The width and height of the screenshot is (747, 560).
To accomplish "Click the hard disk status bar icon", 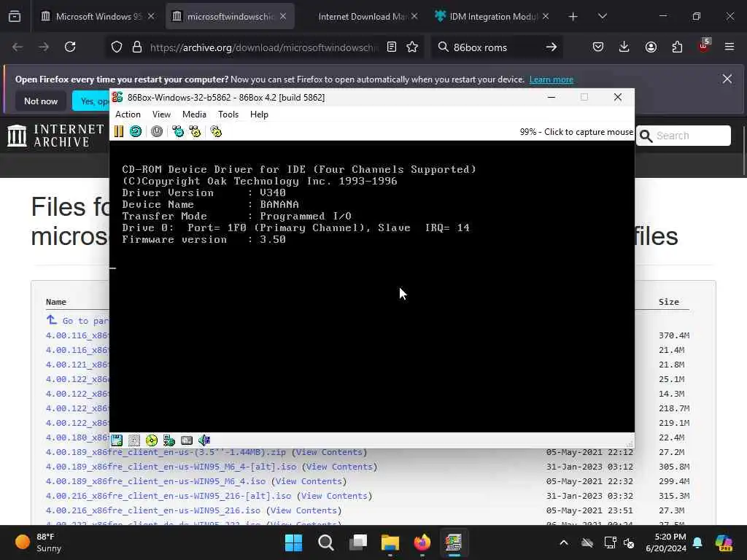I will click(x=187, y=440).
